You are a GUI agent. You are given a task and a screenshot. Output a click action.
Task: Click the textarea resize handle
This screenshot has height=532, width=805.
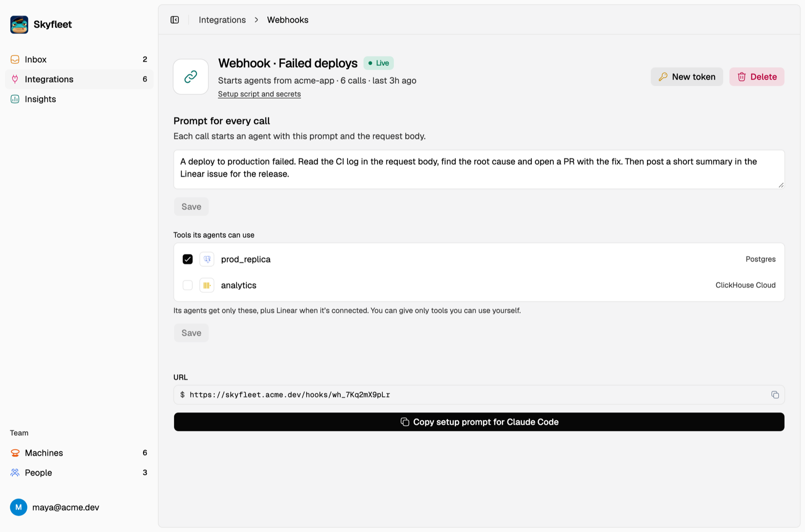click(781, 185)
